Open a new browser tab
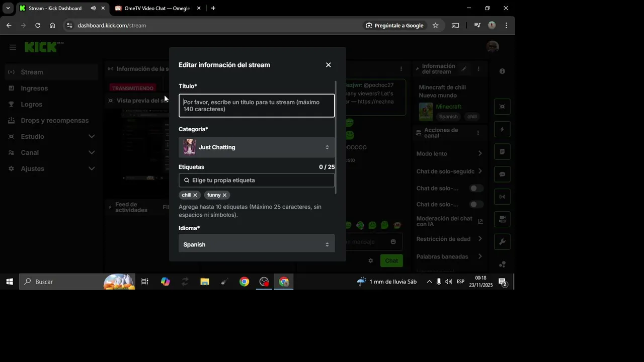Viewport: 644px width, 362px height. (213, 8)
